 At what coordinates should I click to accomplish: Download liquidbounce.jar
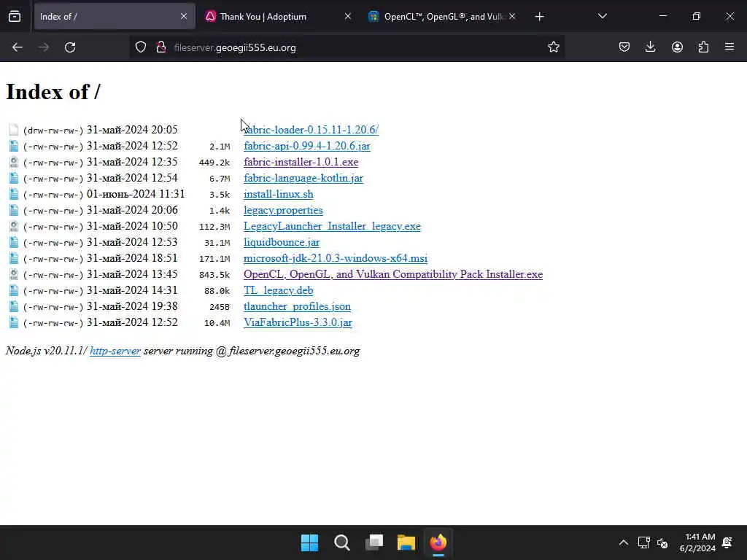pyautogui.click(x=282, y=242)
